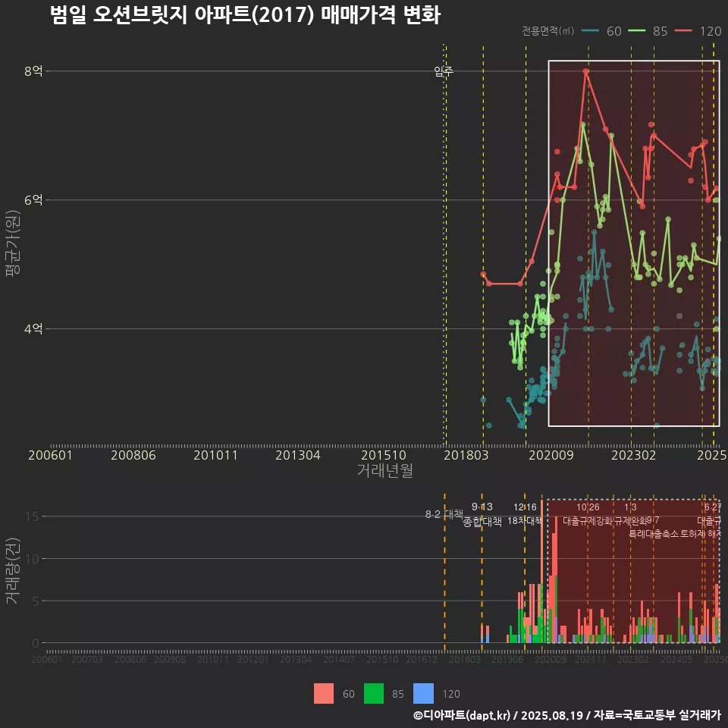Click the first red 120 data point near 201803
Screen dimensions: 728x728
[x=483, y=275]
